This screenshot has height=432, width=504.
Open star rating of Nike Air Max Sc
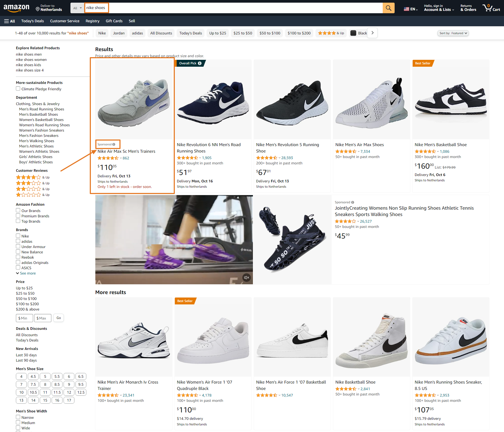point(108,158)
